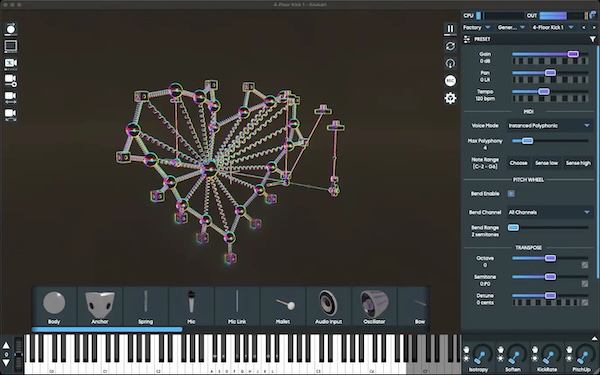Click the sliders icon beside PRESET
This screenshot has height=375, width=600.
(467, 39)
